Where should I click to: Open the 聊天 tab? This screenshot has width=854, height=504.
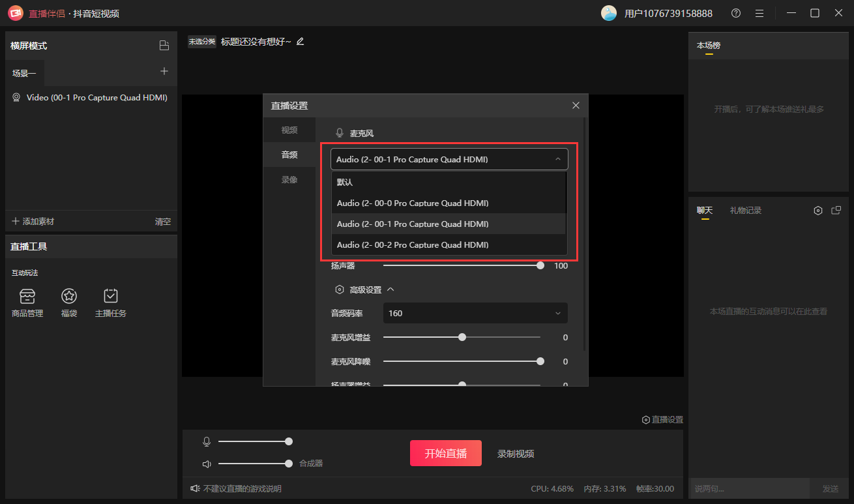click(705, 211)
